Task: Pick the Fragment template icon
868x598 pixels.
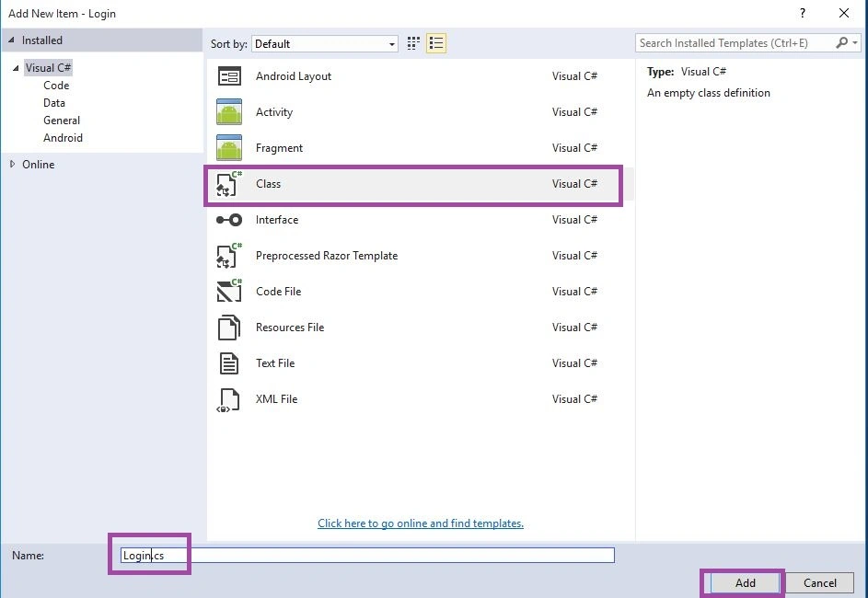Action: (x=229, y=148)
